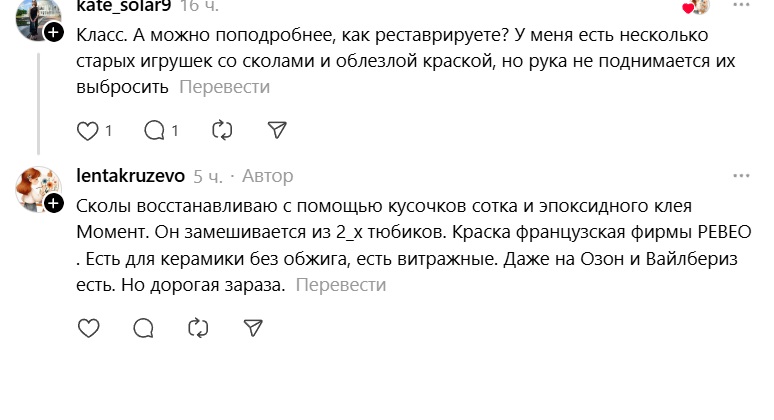
Task: Open the kate_solar9 username profile
Action: pos(123,6)
